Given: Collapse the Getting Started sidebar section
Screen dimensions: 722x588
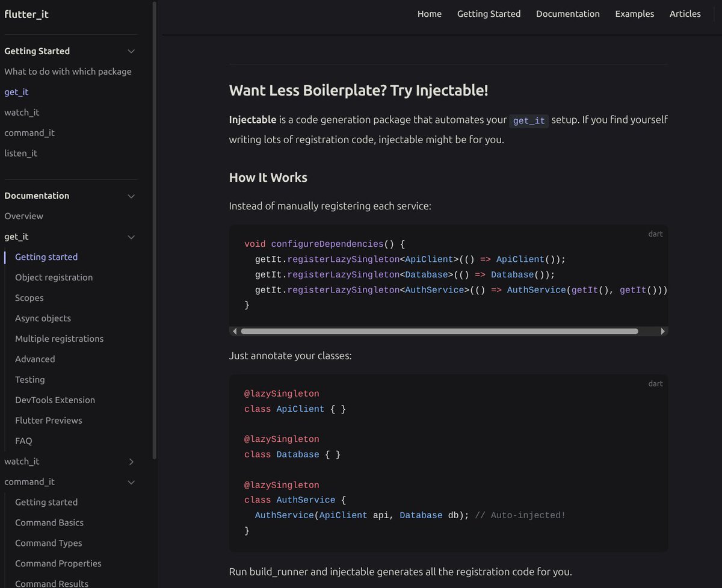Looking at the screenshot, I should pyautogui.click(x=131, y=51).
